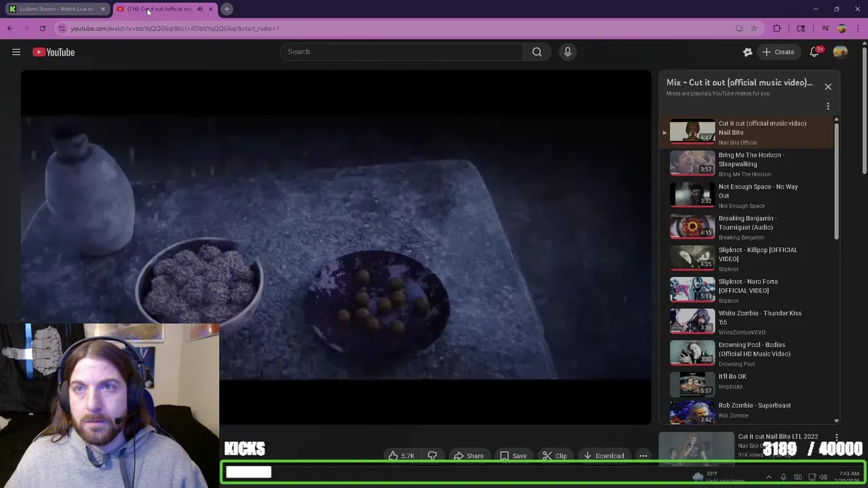
Task: Click the search magnifier button
Action: [537, 52]
